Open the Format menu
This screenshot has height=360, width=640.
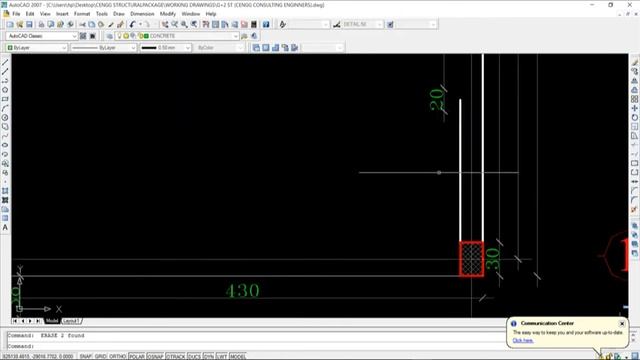pyautogui.click(x=82, y=14)
